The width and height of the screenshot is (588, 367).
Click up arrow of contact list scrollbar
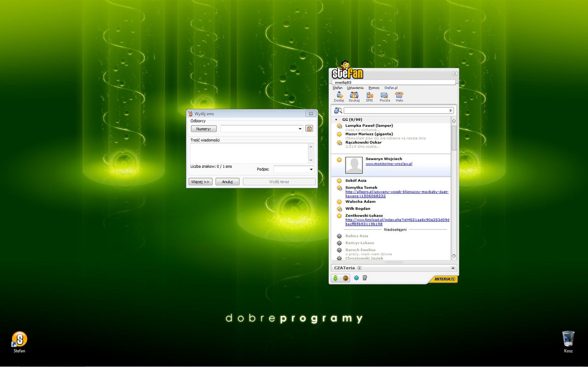pos(454,121)
